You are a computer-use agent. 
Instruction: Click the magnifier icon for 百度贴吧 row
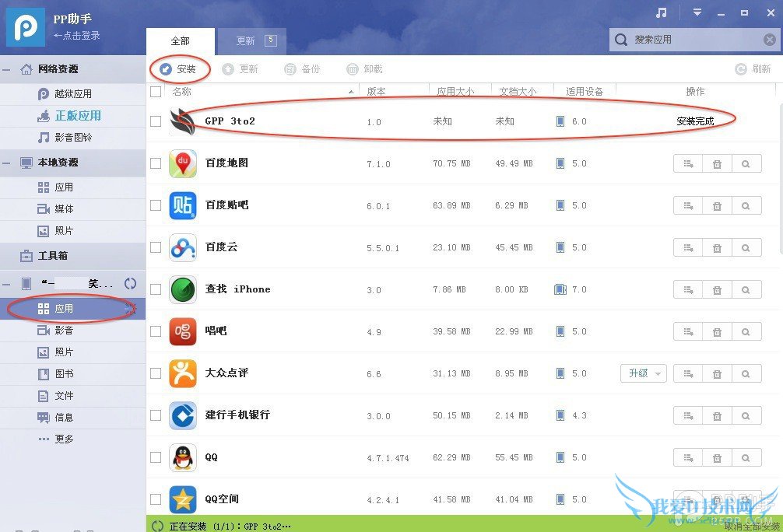point(746,205)
